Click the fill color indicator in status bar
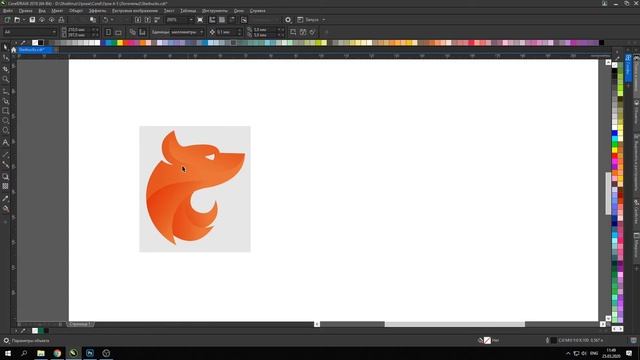 [x=487, y=340]
